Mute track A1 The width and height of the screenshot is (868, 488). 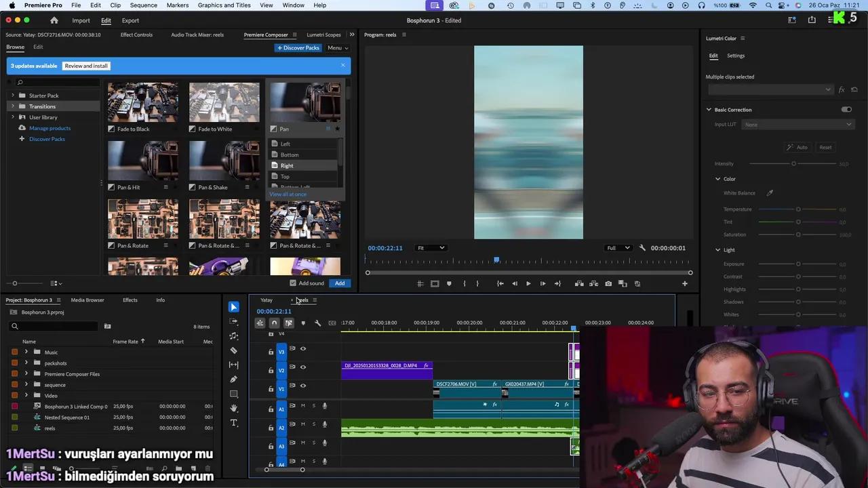tap(303, 406)
